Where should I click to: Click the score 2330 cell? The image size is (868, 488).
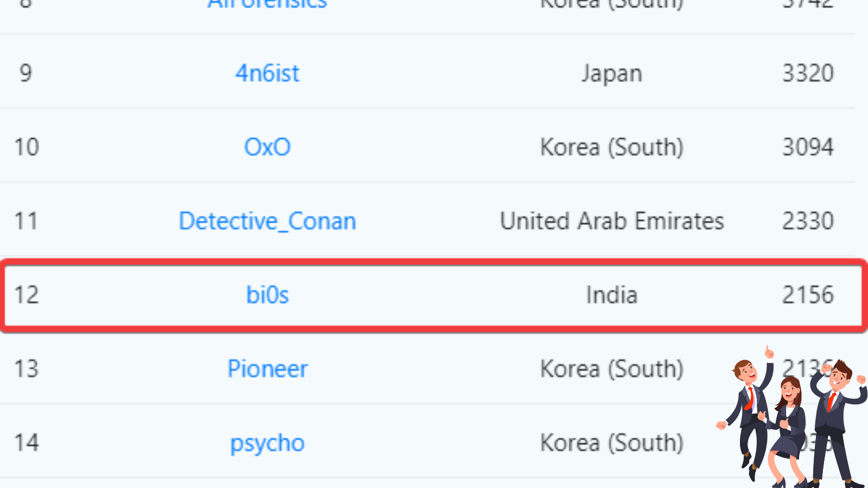coord(807,221)
